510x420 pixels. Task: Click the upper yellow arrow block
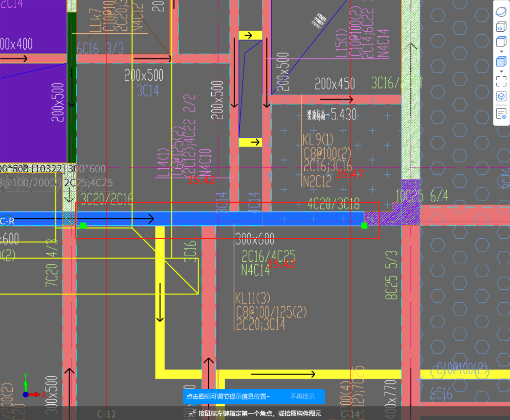click(x=250, y=35)
